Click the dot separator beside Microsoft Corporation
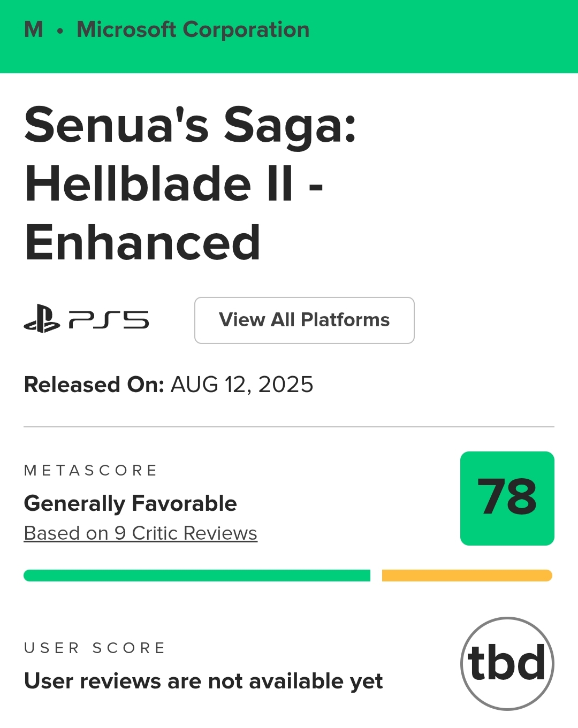This screenshot has height=728, width=578. 60,32
